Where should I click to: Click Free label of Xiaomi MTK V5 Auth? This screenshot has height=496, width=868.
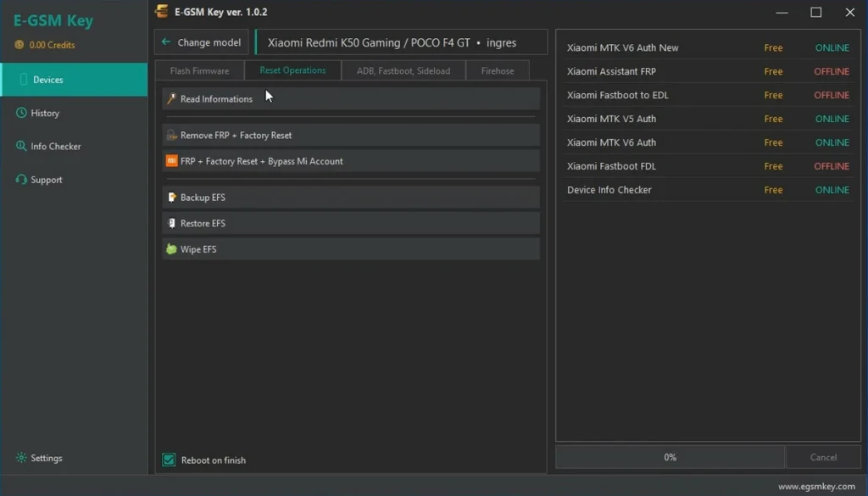point(773,119)
